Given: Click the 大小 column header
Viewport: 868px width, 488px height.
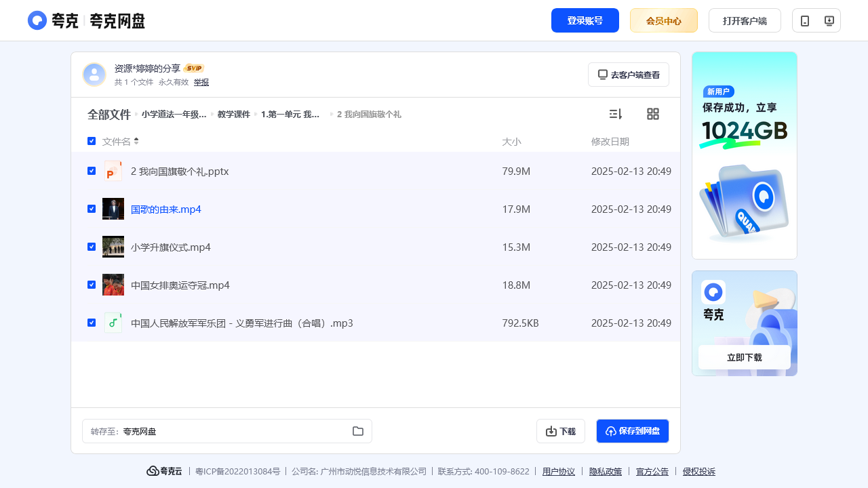Looking at the screenshot, I should 511,142.
